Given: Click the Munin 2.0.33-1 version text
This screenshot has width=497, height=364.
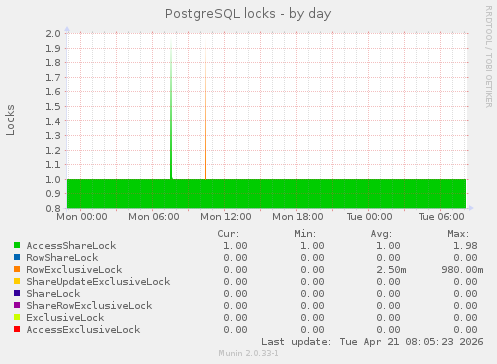Looking at the screenshot, I should coord(248,353).
